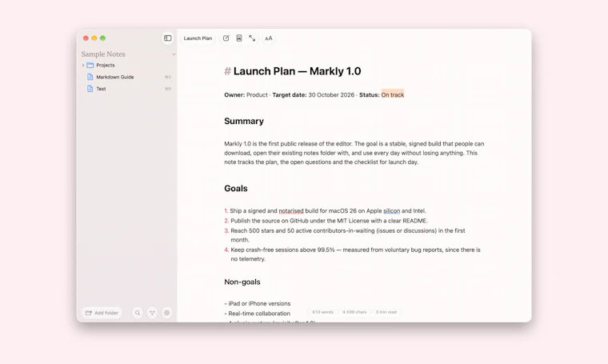Screen dimensions: 608x364
Task: Click the 'Summary' heading
Action: [244, 121]
